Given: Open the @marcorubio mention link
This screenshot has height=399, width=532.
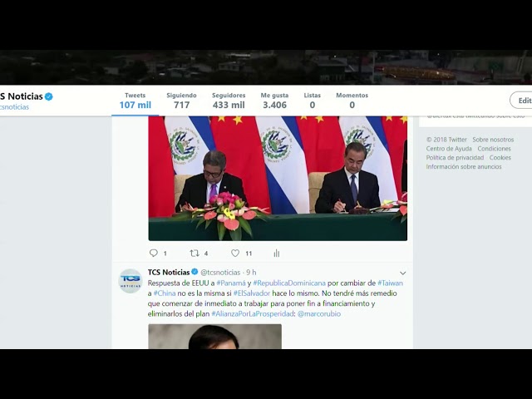Looking at the screenshot, I should pos(319,314).
